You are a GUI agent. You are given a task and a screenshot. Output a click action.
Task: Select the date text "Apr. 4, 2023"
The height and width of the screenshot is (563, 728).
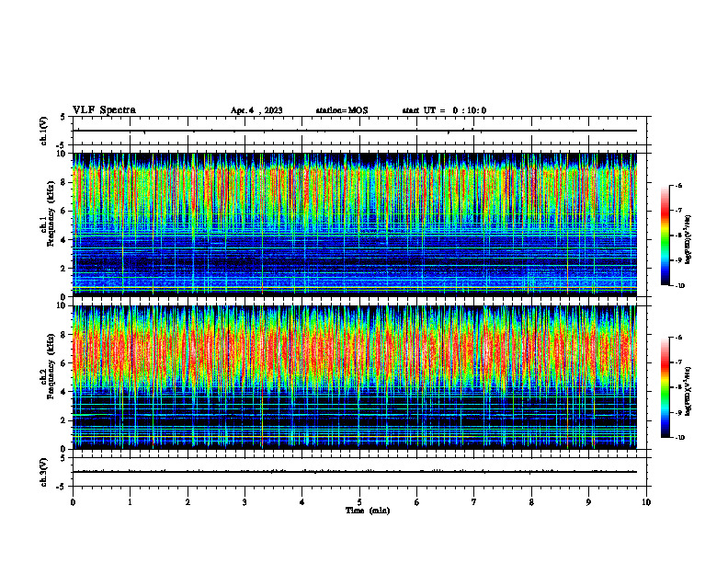pyautogui.click(x=256, y=110)
